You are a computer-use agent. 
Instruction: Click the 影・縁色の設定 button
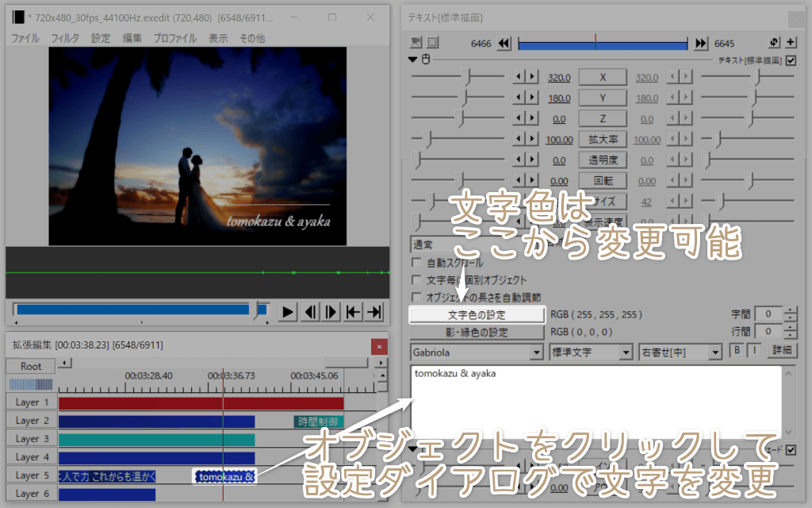476,331
